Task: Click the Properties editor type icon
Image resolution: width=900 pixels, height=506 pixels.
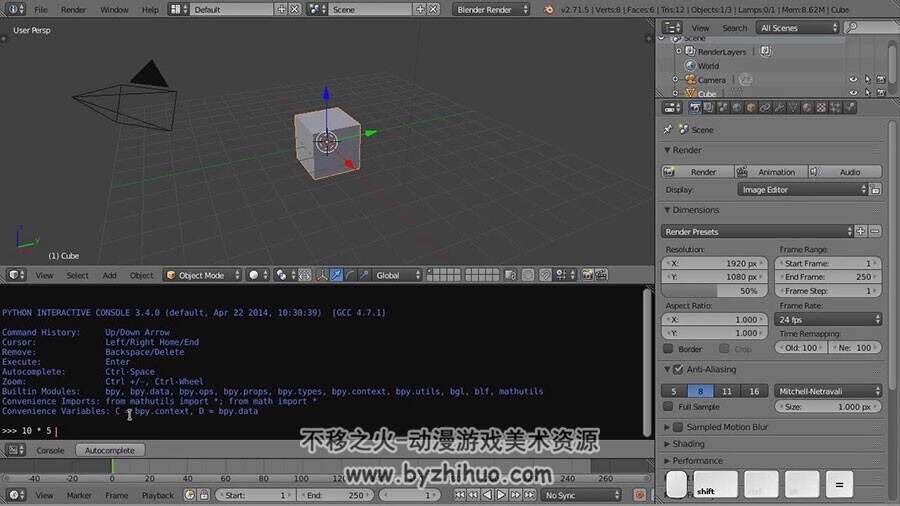Action: [672, 107]
